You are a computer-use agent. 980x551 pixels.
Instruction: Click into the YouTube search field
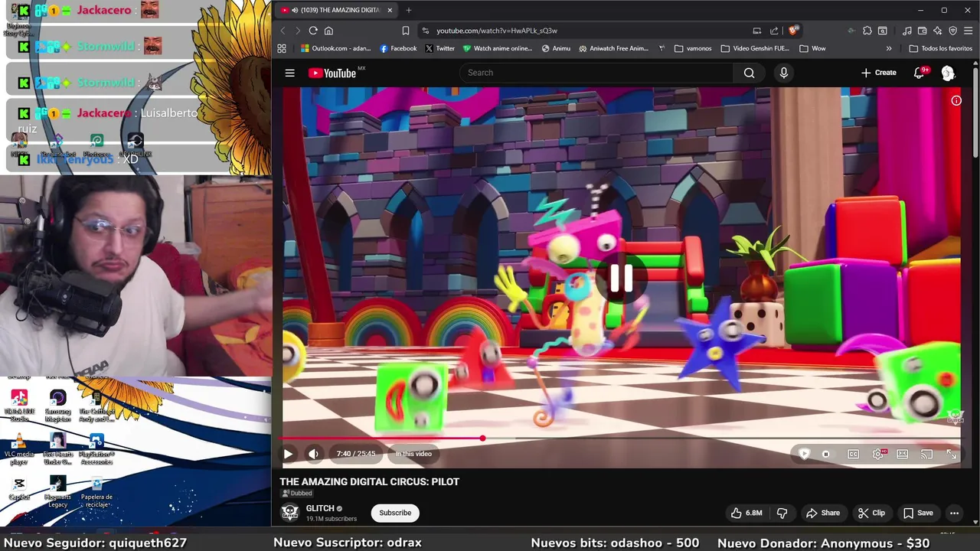[x=596, y=73]
